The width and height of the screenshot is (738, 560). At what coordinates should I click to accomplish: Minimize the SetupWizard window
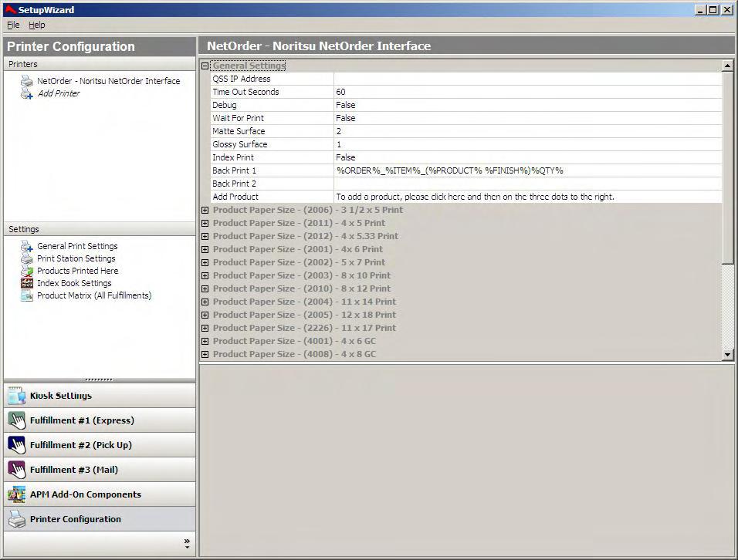700,10
